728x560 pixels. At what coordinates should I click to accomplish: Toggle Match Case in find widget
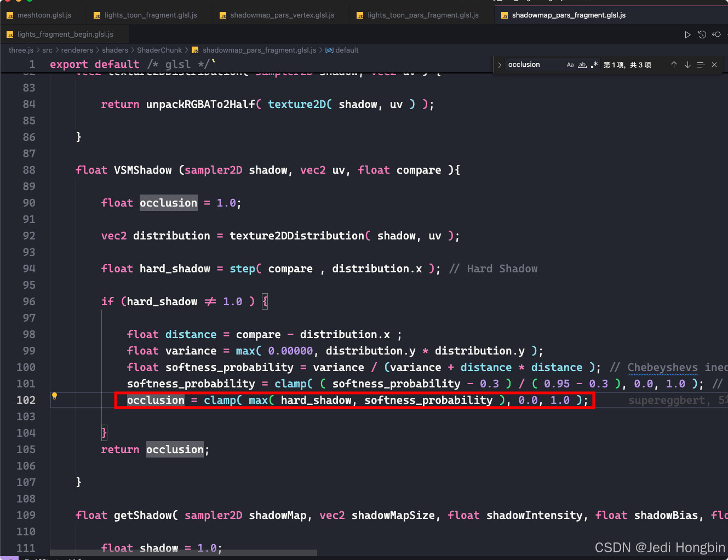[x=570, y=65]
